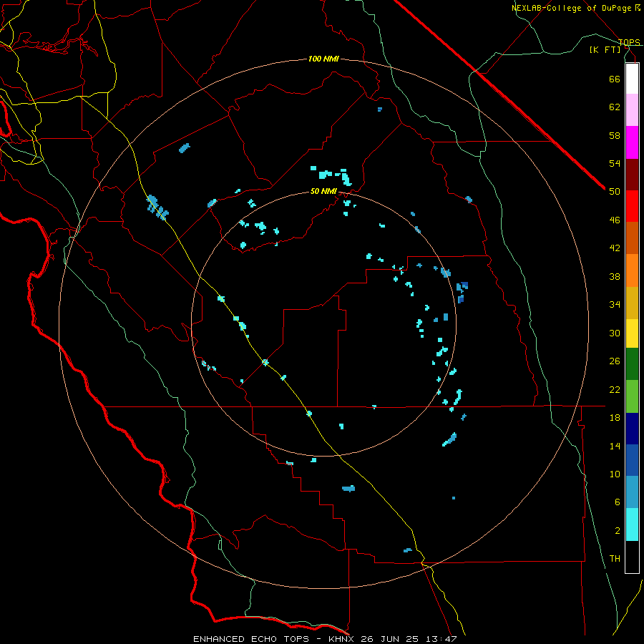Click the 66 value on the scale
644x644 pixels.
tap(615, 79)
